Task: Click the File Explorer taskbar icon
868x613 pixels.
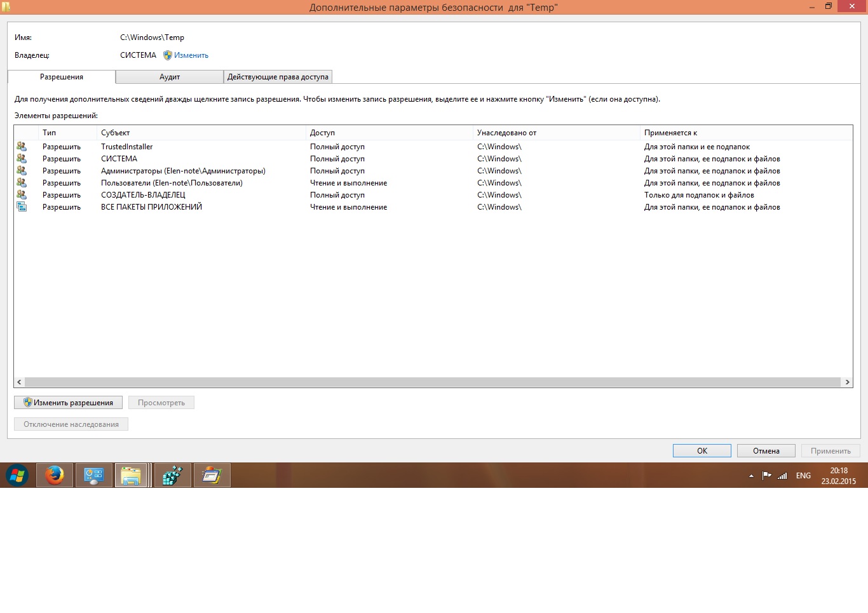Action: 132,475
